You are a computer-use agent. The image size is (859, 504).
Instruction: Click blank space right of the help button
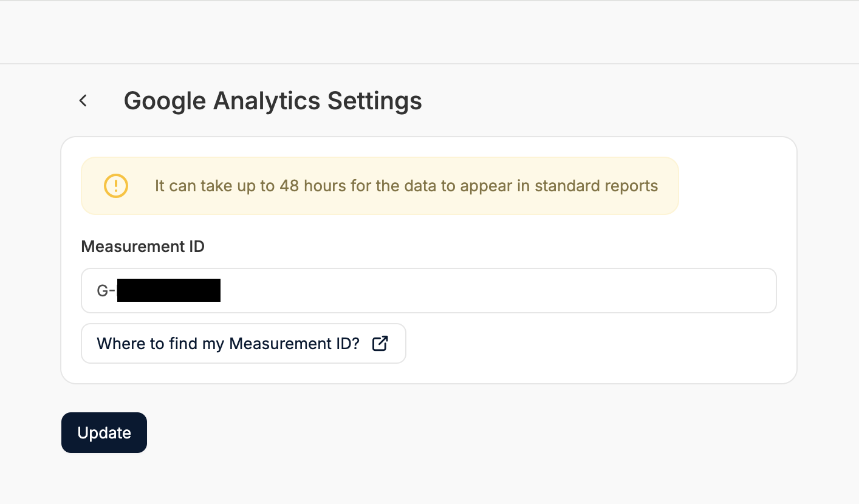pos(577,344)
